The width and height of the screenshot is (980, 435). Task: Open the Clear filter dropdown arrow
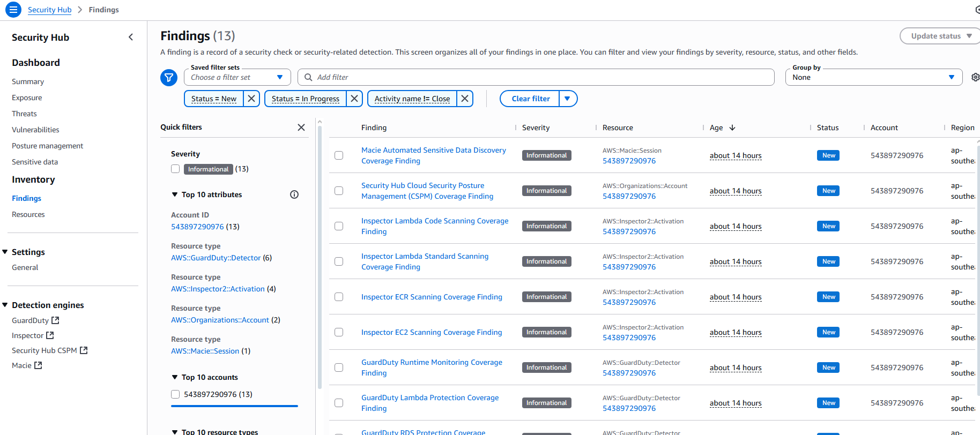coord(568,99)
